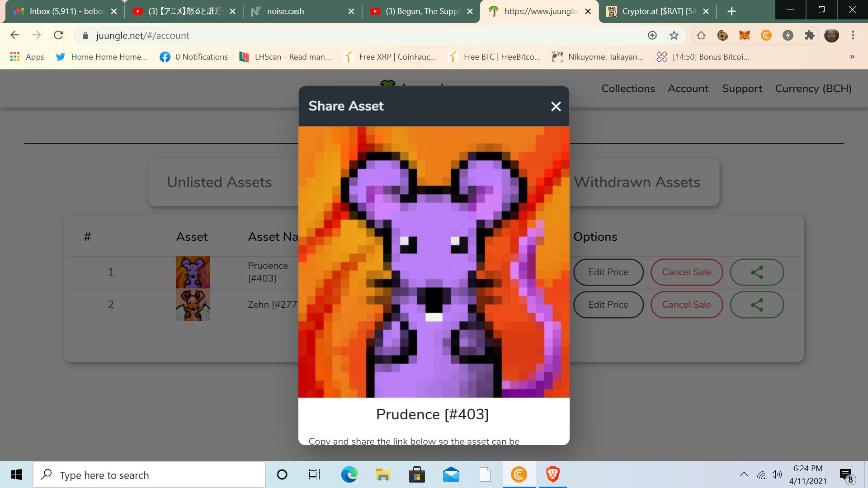Open the LHScan bookmark
This screenshot has width=868, height=488.
pos(285,57)
